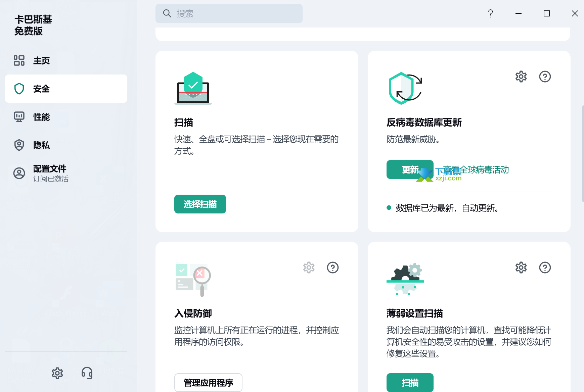Image resolution: width=584 pixels, height=392 pixels.
Task: Click 订阅已激活 subscription status text
Action: pos(51,179)
